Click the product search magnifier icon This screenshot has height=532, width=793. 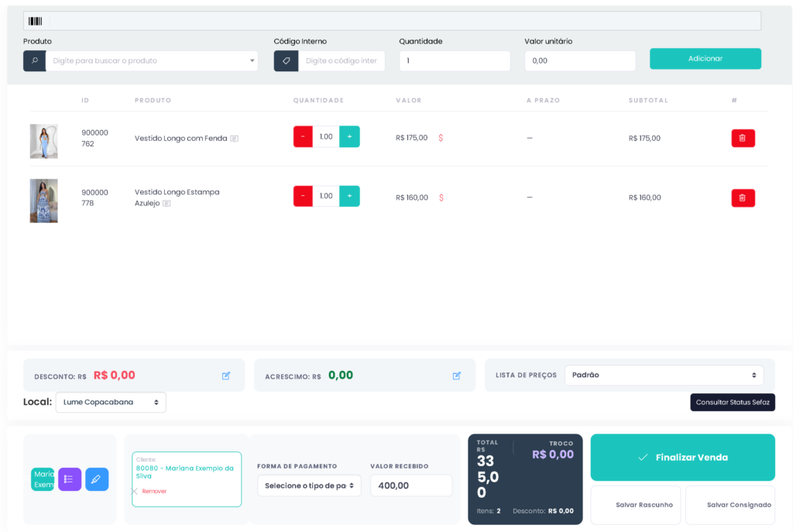(x=34, y=60)
